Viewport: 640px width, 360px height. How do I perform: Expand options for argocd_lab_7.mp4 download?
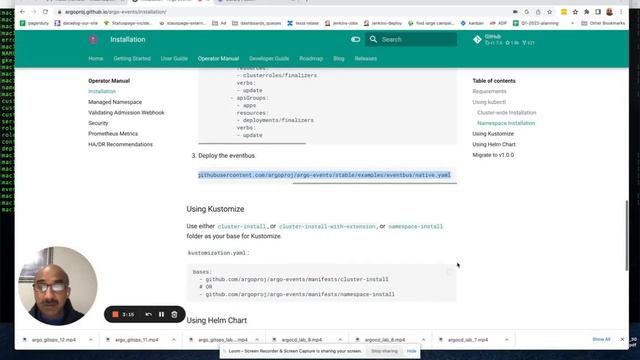pos(507,340)
